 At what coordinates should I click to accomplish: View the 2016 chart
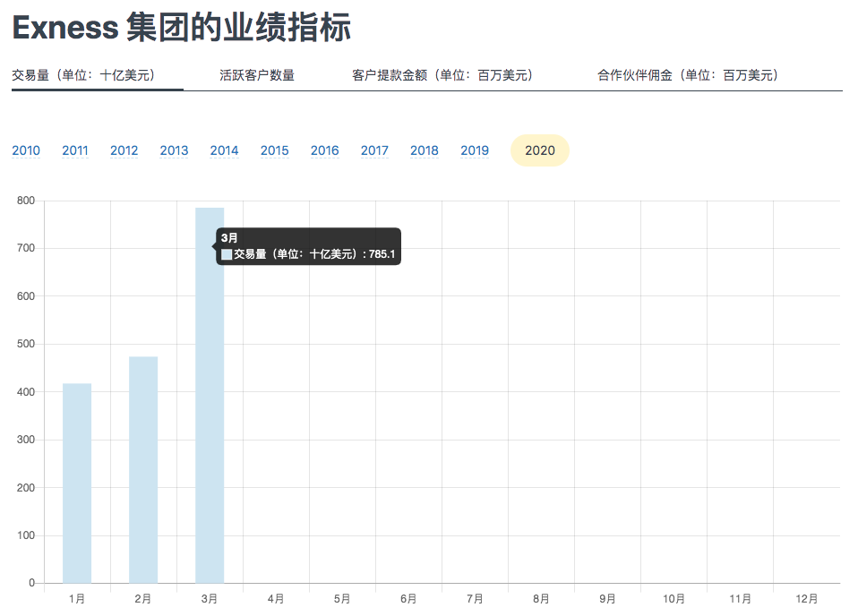[x=324, y=150]
